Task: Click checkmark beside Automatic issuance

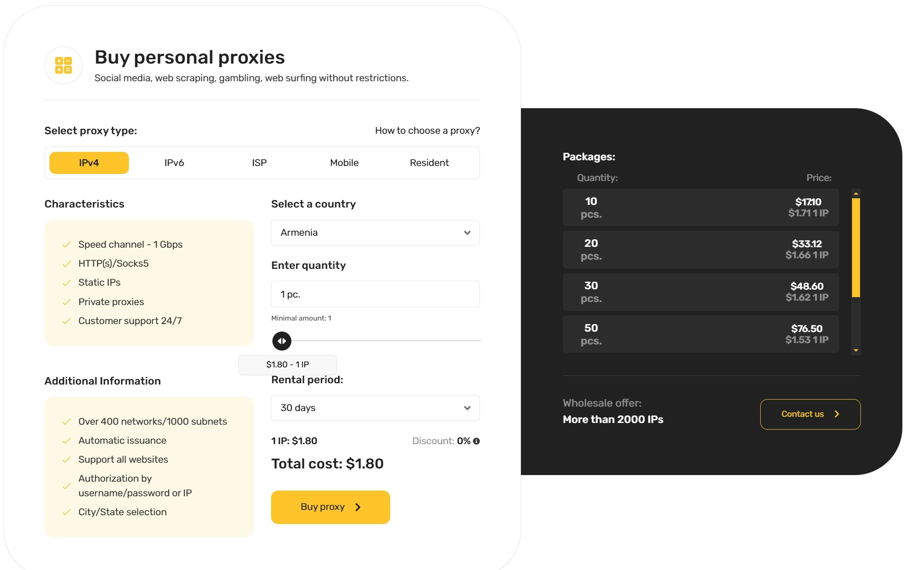Action: tap(67, 441)
